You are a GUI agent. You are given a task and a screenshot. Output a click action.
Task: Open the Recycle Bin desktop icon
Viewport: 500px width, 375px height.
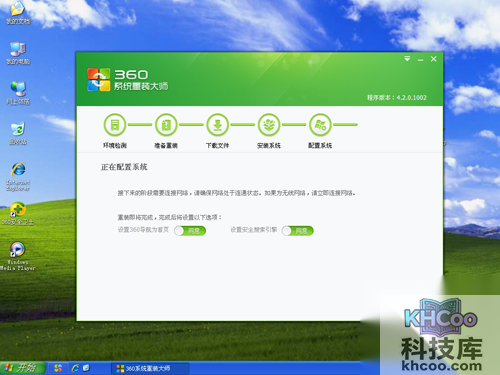[18, 133]
